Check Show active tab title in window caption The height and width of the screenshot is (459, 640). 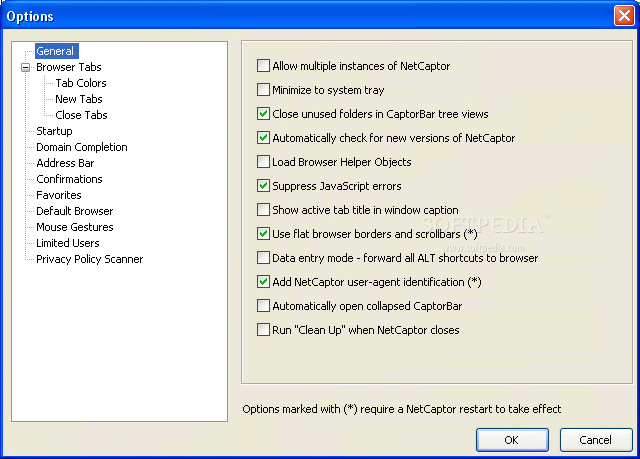click(263, 210)
